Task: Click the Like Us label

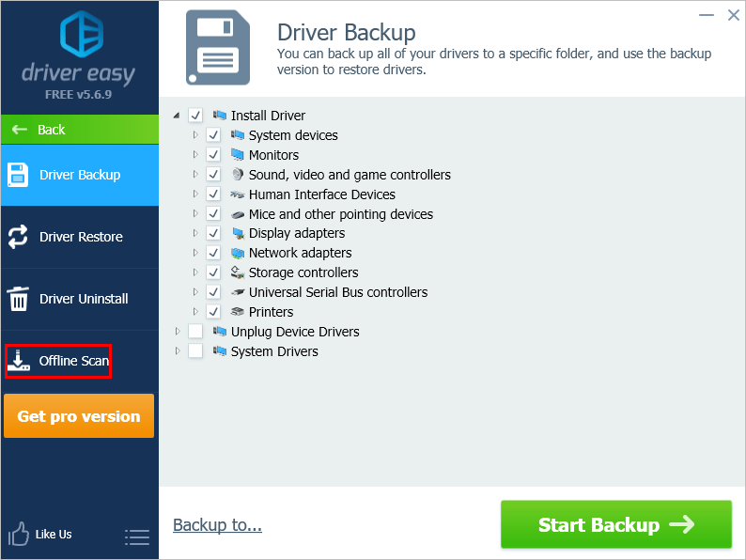Action: point(54,535)
